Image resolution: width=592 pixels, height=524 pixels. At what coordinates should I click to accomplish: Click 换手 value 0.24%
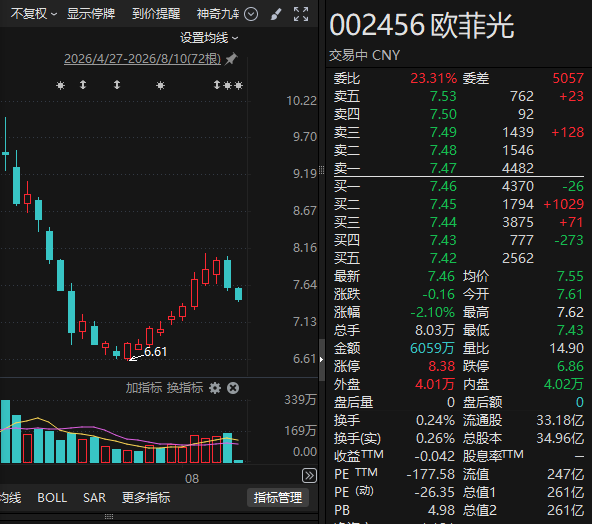435,420
